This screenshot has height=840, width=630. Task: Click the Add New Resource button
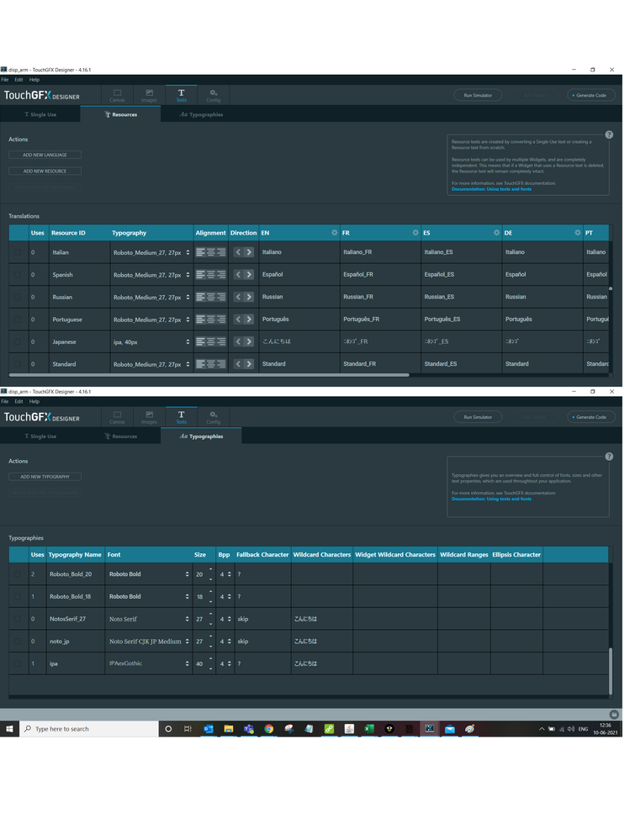[45, 171]
